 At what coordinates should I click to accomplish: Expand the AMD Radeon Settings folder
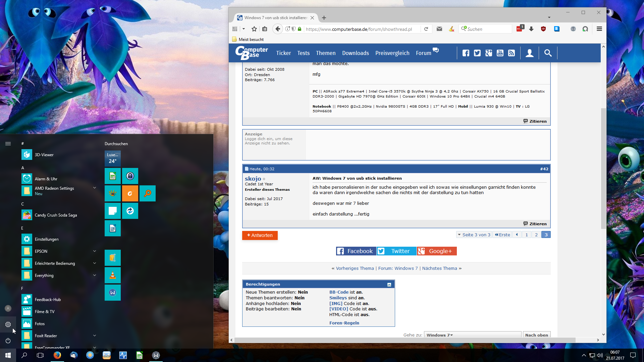point(95,188)
